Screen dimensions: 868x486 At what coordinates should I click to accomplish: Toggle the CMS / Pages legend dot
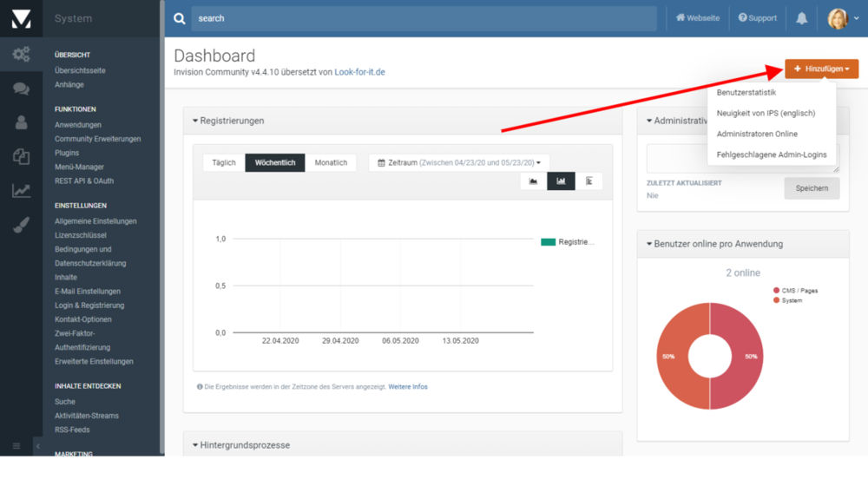point(776,290)
